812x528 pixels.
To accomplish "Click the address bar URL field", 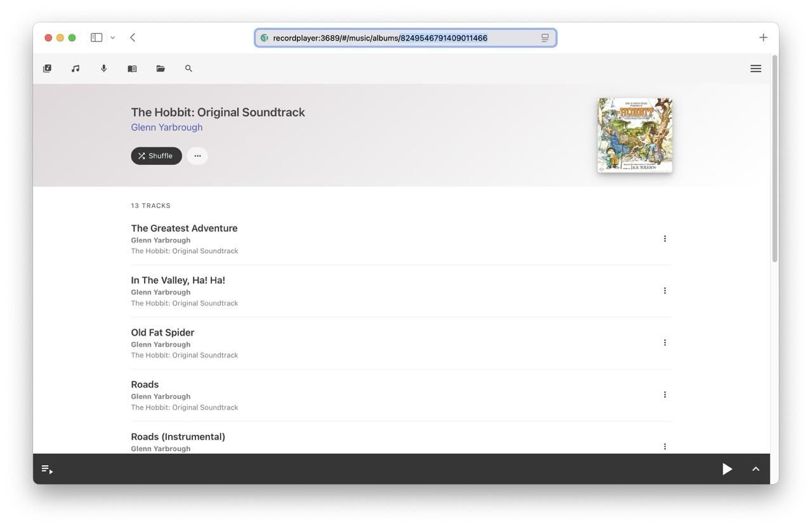I will tap(405, 38).
